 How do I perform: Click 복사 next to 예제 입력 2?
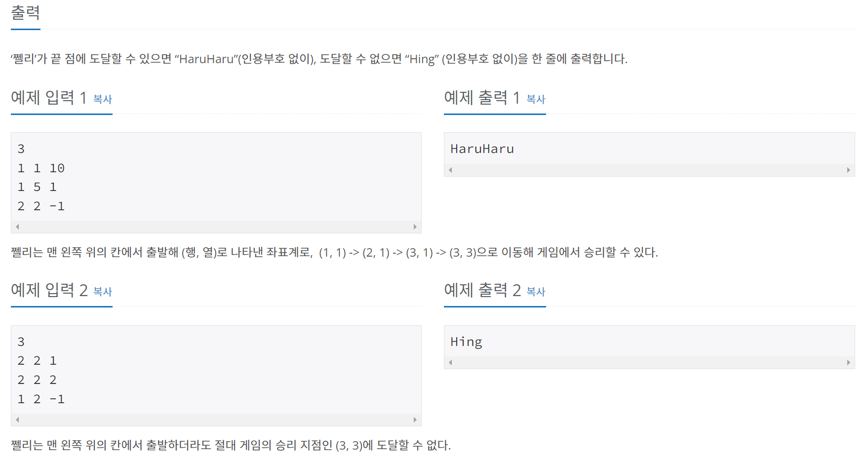103,292
